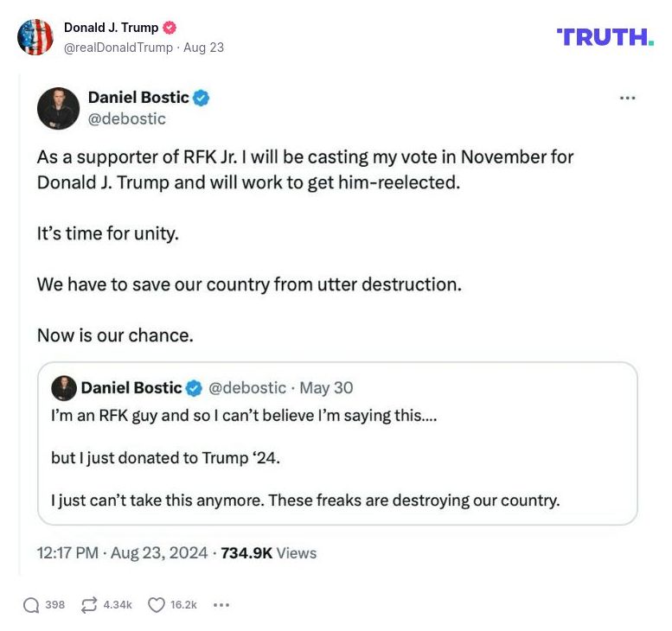The height and width of the screenshot is (631, 672).
Task: Open the three-dot menu beside like count
Action: click(221, 605)
